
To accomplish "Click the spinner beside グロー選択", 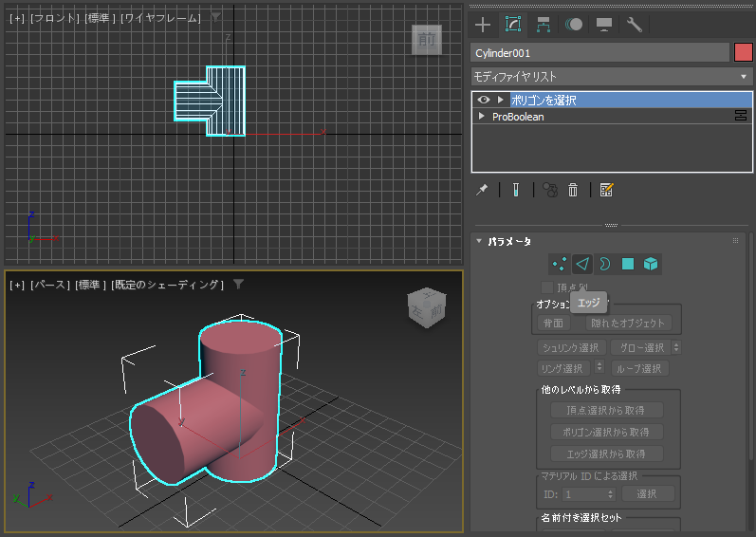I will (x=676, y=347).
